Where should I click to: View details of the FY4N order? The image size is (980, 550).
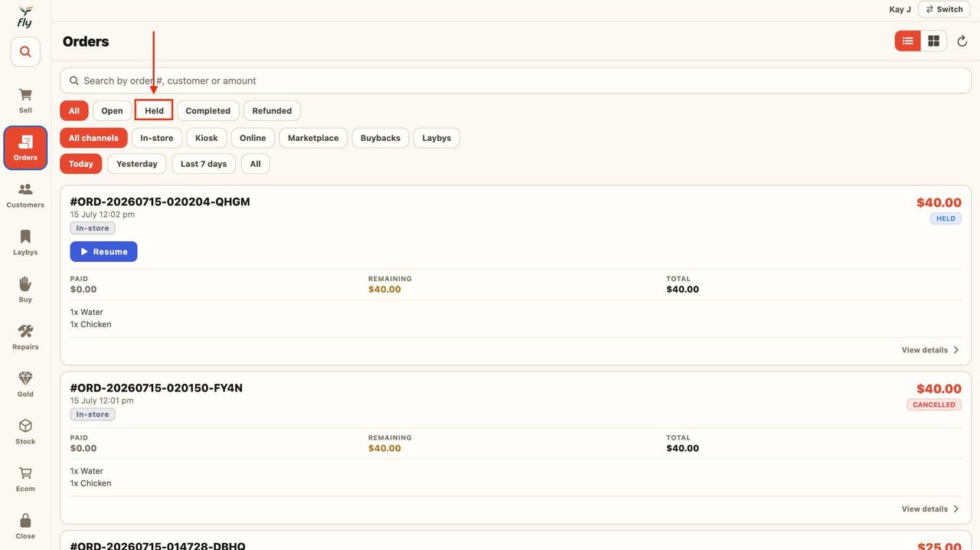coord(930,509)
